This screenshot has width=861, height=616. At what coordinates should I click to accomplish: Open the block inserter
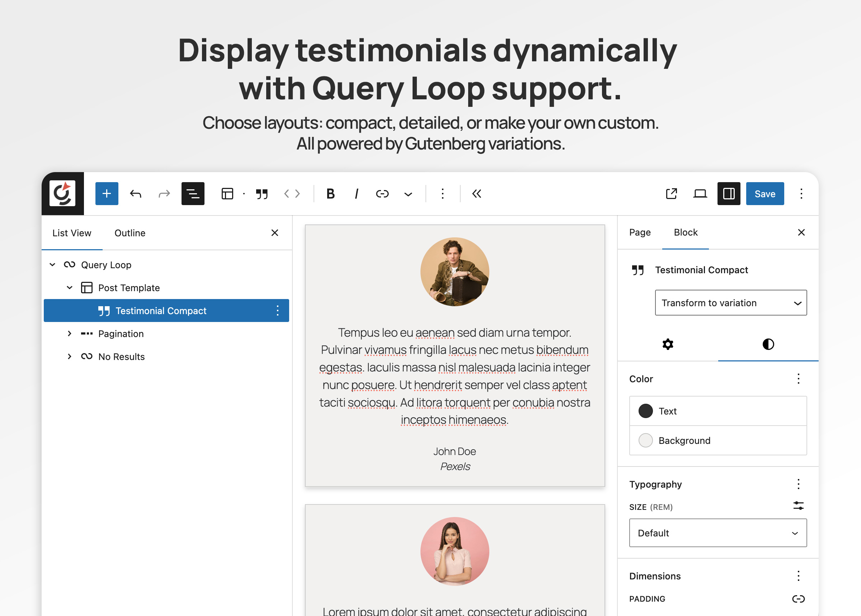coord(106,194)
